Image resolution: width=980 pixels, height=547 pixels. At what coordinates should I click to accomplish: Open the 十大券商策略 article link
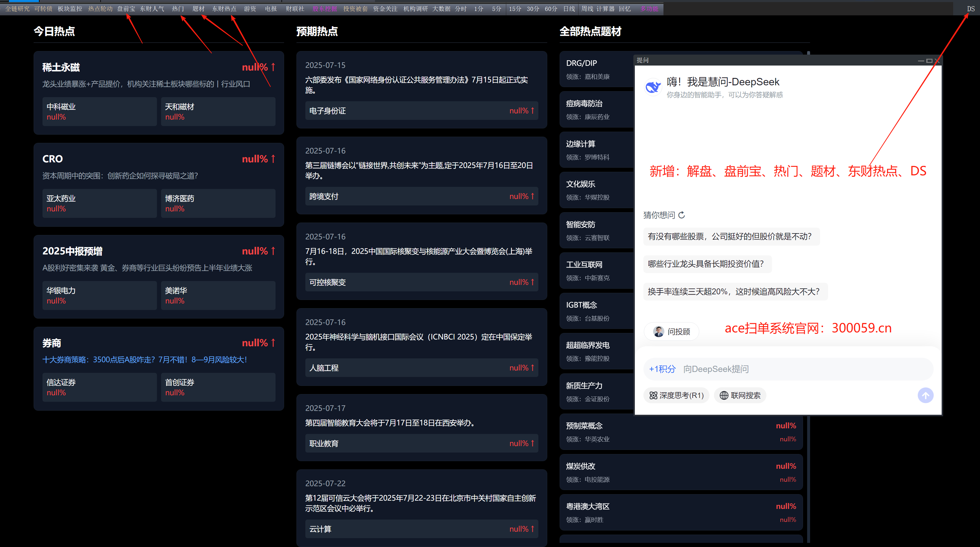(x=145, y=360)
